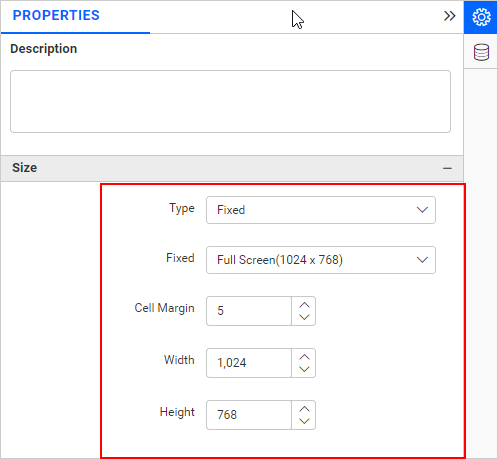This screenshot has width=498, height=459.
Task: Click the Size section header label
Action: pyautogui.click(x=25, y=168)
